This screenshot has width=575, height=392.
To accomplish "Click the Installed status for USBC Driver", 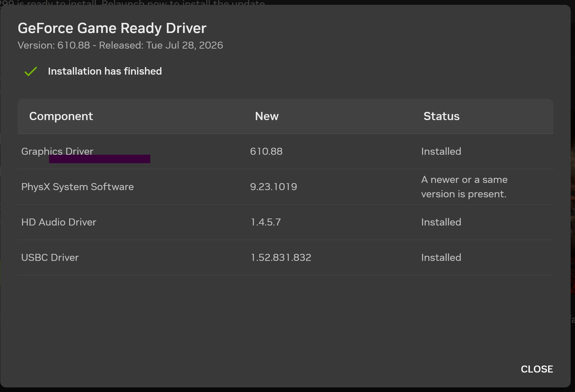I will tap(441, 257).
